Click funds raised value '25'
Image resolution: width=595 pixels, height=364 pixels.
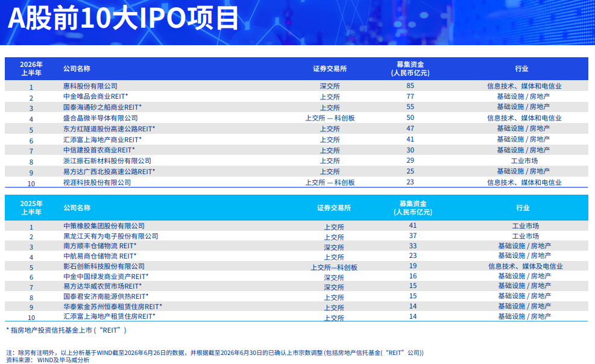click(x=410, y=171)
